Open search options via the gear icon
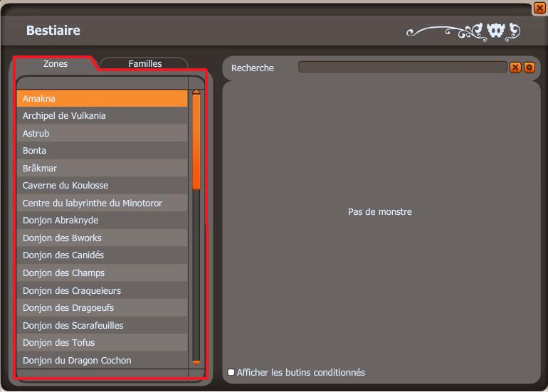This screenshot has width=548, height=392. coord(529,68)
